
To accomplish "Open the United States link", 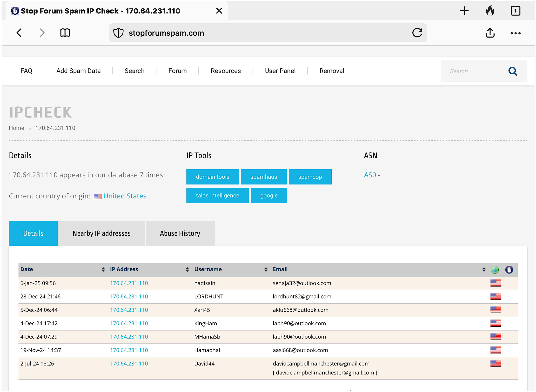I will [125, 196].
